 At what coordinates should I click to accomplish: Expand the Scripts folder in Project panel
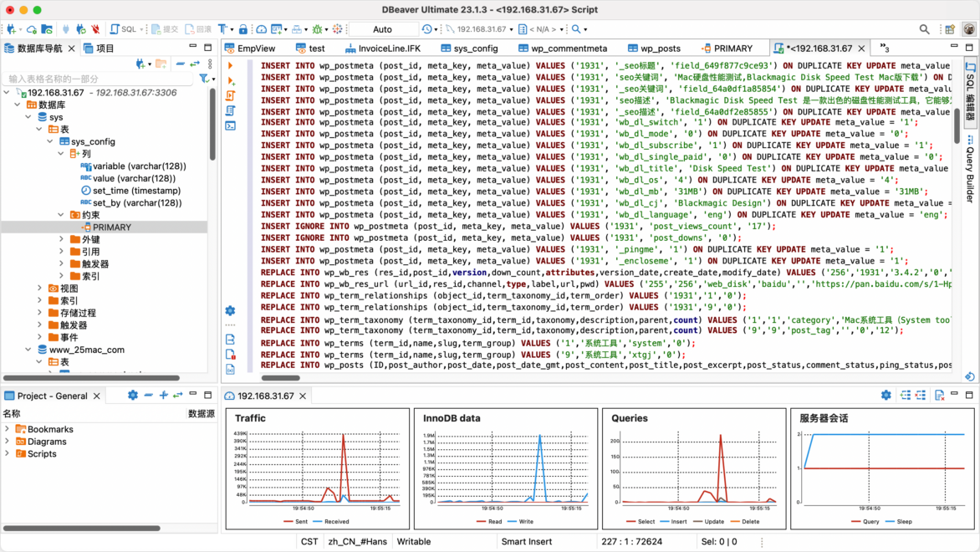[8, 454]
